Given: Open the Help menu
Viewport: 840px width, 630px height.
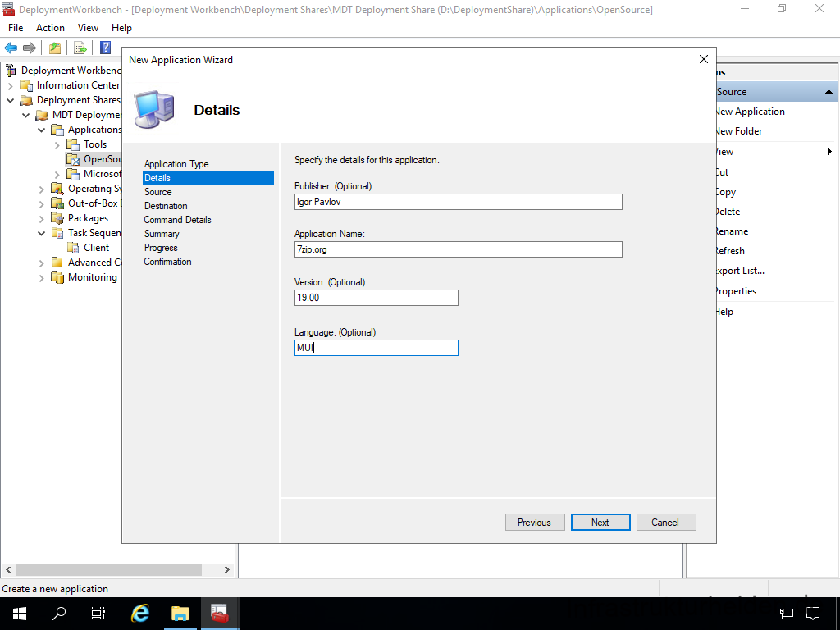Looking at the screenshot, I should click(x=121, y=28).
